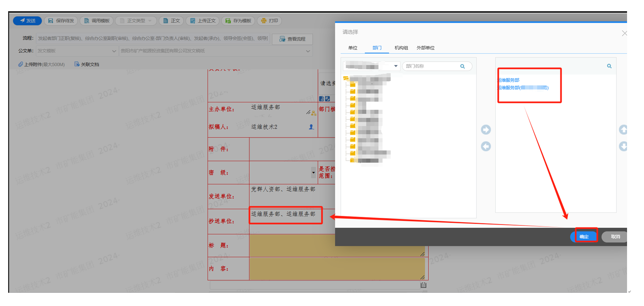Click search icon in 部门名称 box
Viewport: 644px width, 306px height.
462,66
